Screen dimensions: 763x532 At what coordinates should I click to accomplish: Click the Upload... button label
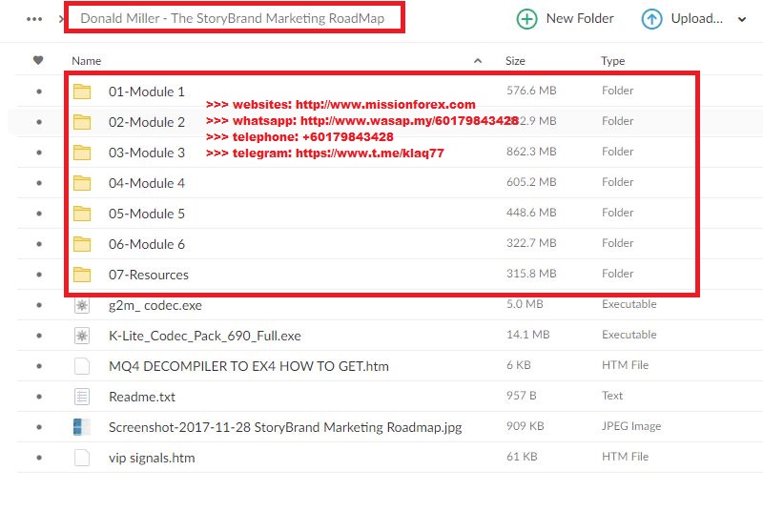pos(697,18)
